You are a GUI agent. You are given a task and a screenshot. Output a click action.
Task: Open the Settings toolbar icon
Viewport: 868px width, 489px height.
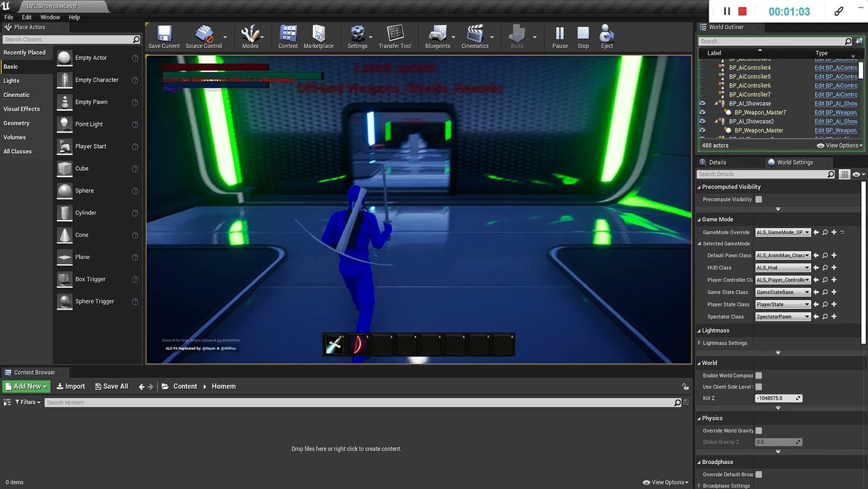[x=357, y=37]
